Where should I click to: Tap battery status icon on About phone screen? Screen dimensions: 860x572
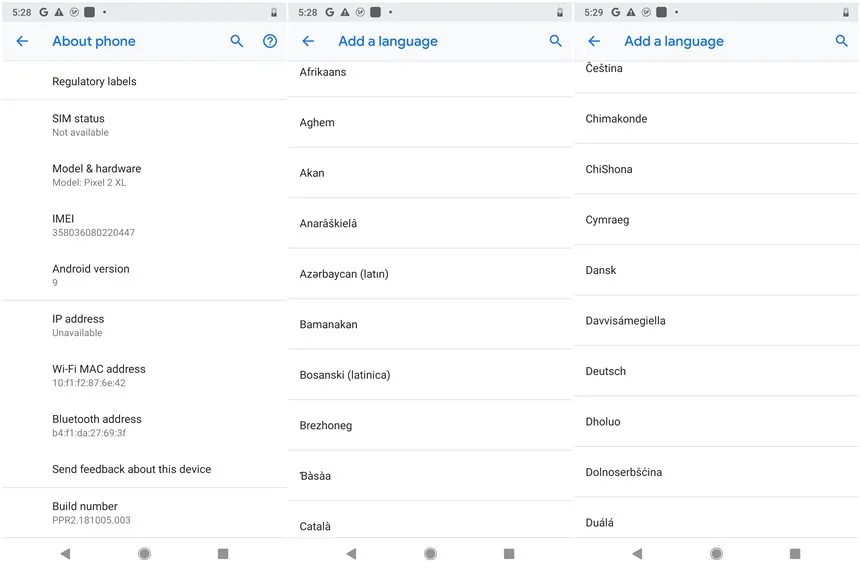coord(274,12)
